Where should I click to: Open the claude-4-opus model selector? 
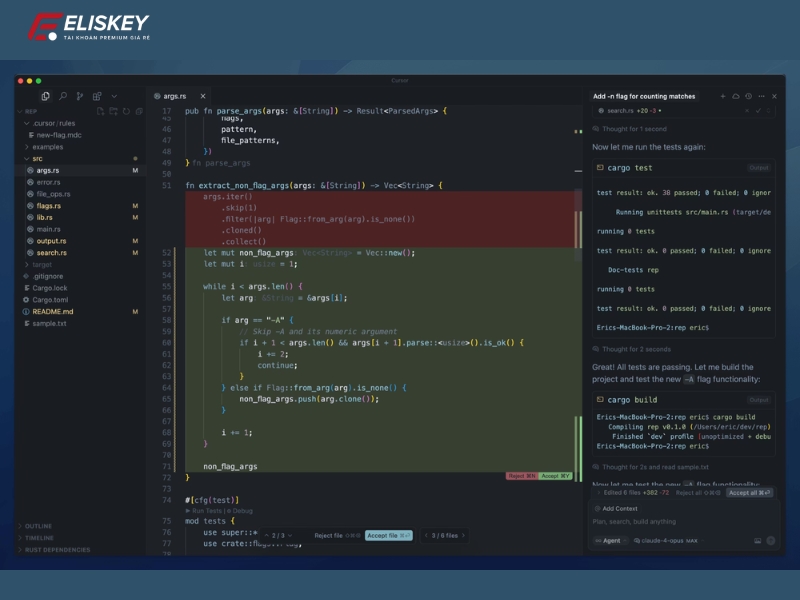(663, 540)
